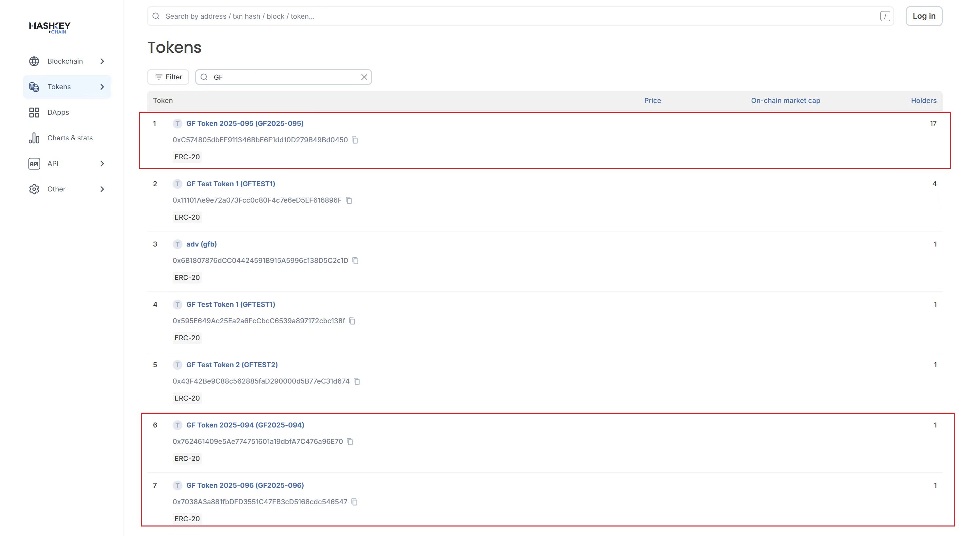
Task: Open Other in the sidebar
Action: pos(67,189)
